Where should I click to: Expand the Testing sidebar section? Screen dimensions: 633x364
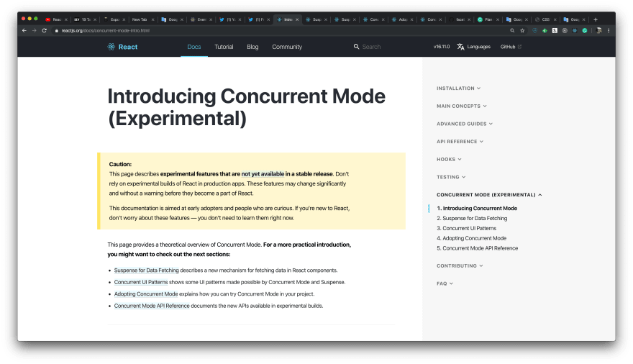(451, 177)
